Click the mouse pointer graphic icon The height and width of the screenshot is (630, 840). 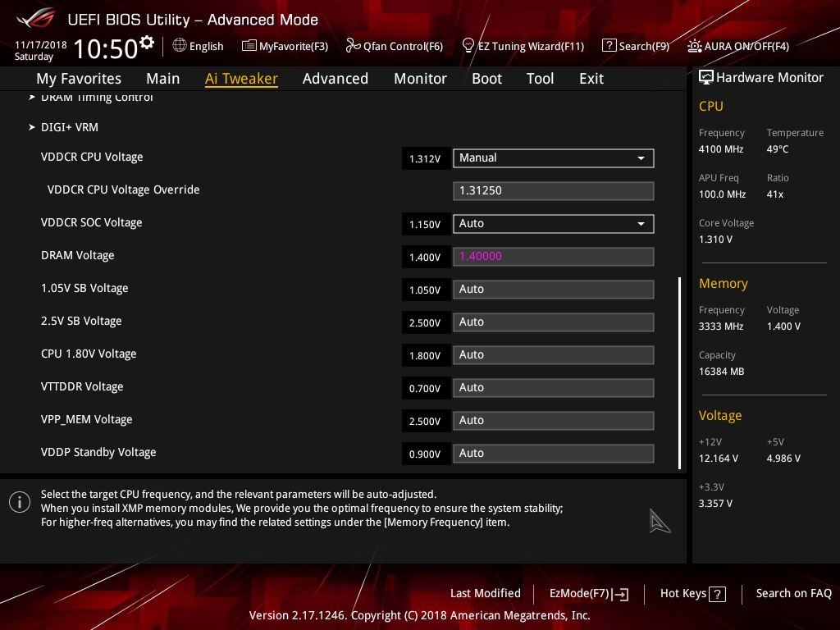click(x=660, y=521)
